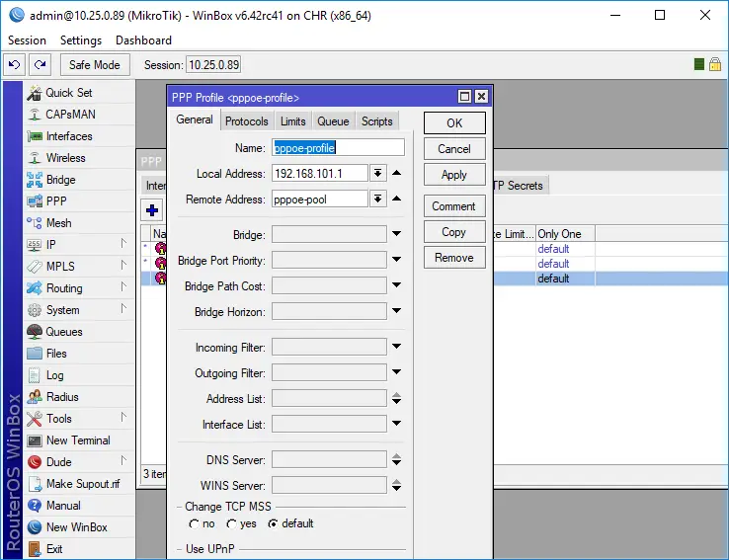Open the Session menu

click(x=27, y=40)
